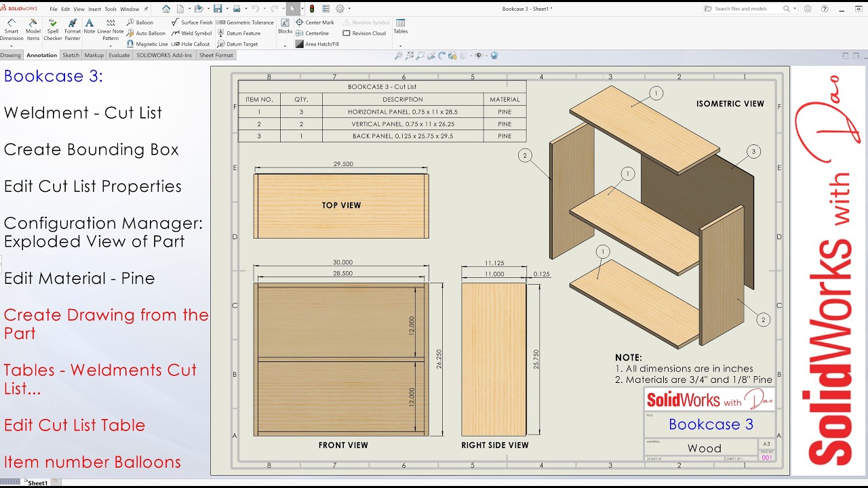Select balloon 3 in the isometric view
The height and width of the screenshot is (488, 868).
(x=753, y=152)
